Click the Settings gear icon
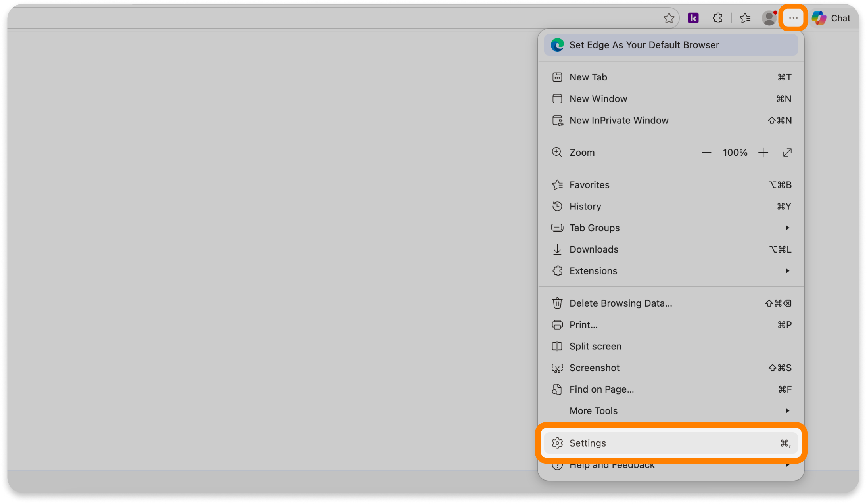Screen dimensions: 867x504 point(557,443)
